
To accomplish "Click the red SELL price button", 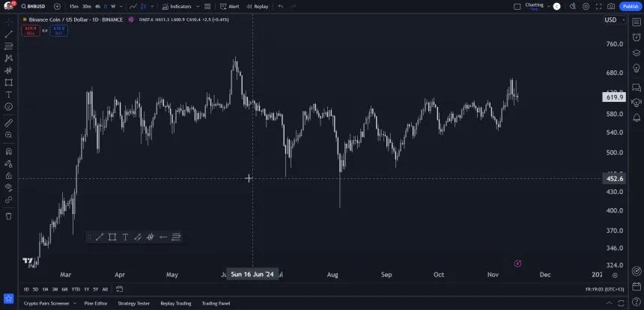I will 31,31.
